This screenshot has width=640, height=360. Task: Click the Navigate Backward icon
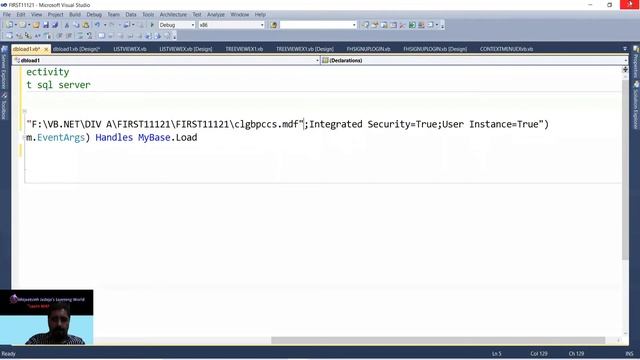127,25
